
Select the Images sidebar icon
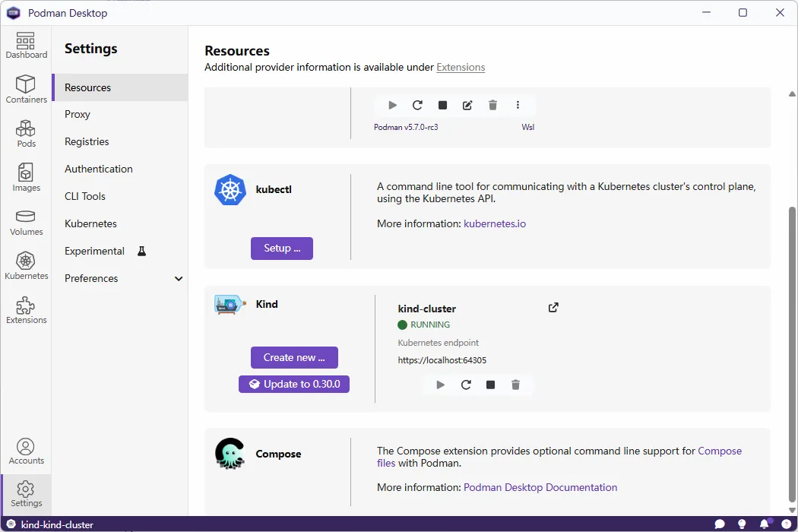point(26,177)
